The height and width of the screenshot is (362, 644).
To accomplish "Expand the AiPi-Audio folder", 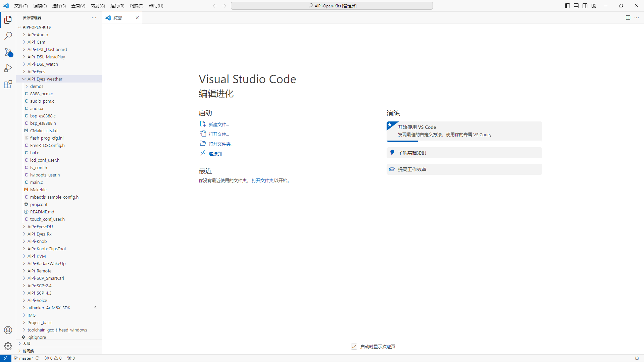I will (x=59, y=35).
